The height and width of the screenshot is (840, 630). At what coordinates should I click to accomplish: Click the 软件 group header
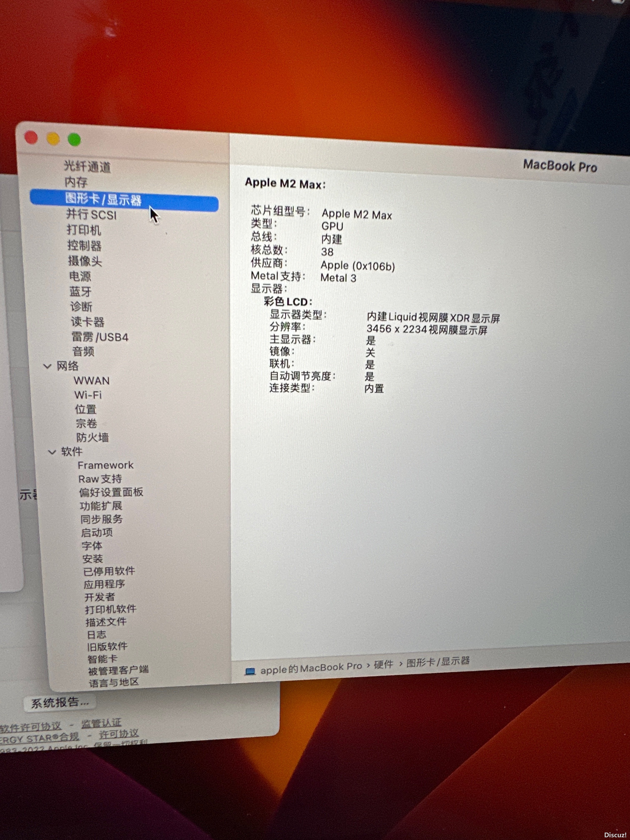(x=72, y=451)
